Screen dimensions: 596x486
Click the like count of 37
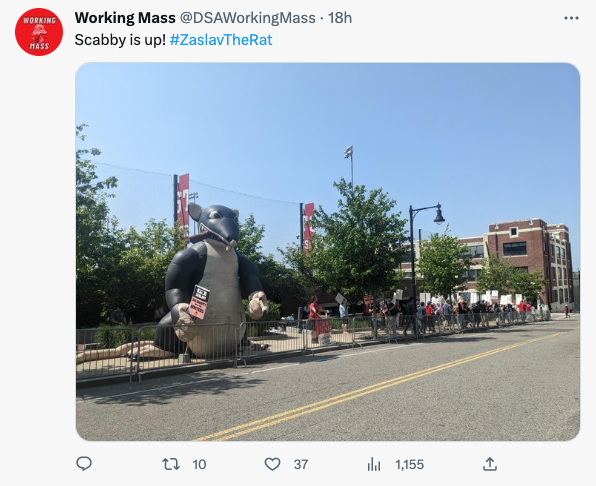[x=301, y=464]
